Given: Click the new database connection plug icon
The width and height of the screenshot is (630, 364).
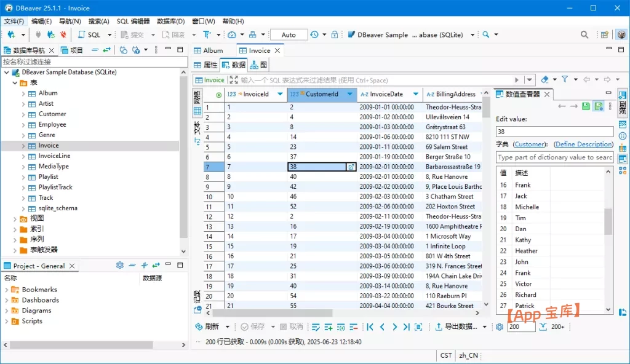Looking at the screenshot, I should pos(11,35).
